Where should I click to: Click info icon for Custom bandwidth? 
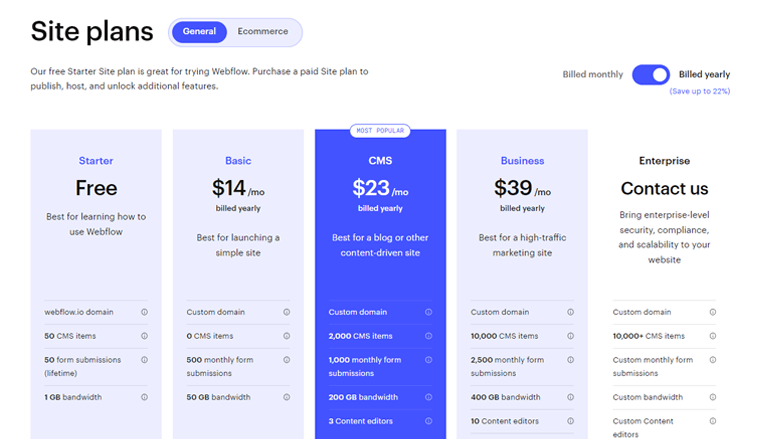pyautogui.click(x=713, y=397)
